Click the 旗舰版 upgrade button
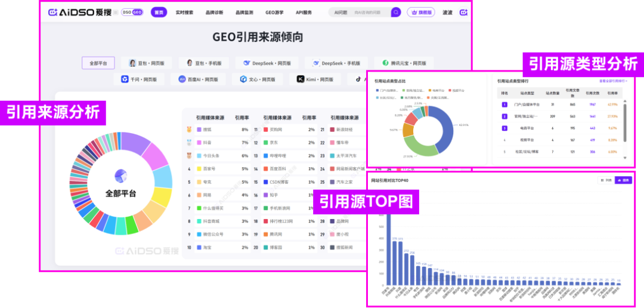 [421, 12]
